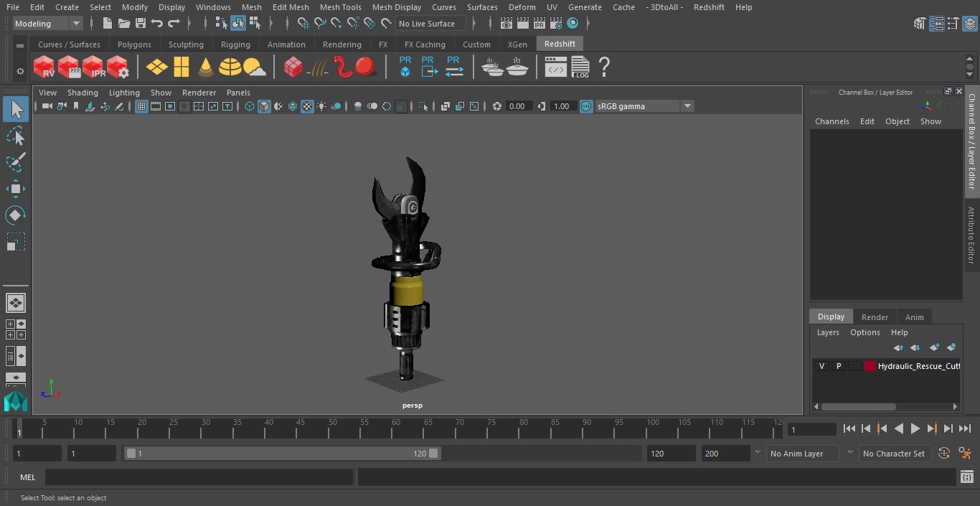The height and width of the screenshot is (506, 980).
Task: Click the layer list horizontal scrollbar
Action: coord(858,406)
